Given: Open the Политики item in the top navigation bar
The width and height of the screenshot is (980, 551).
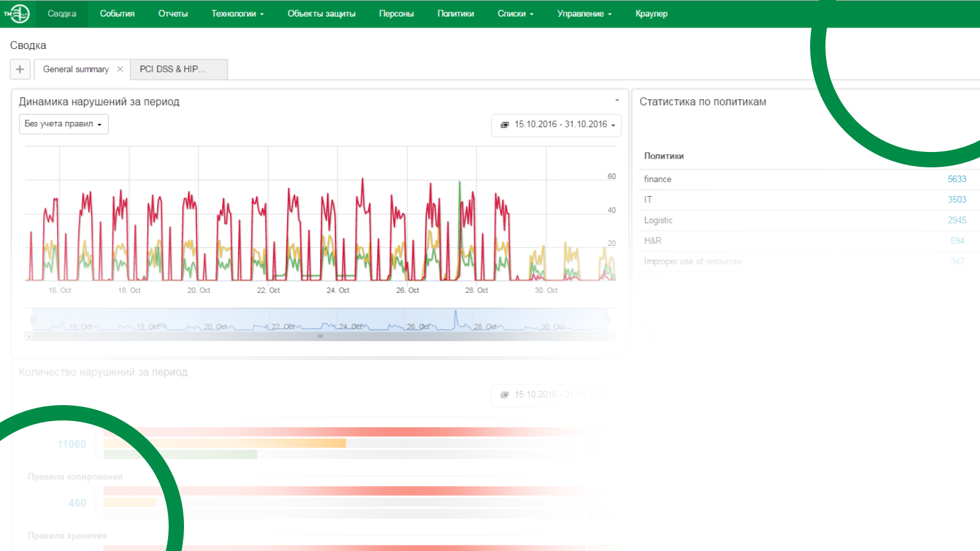Looking at the screenshot, I should point(456,13).
